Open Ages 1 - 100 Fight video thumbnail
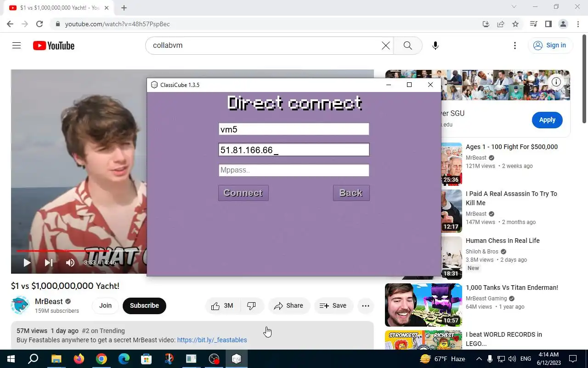This screenshot has height=368, width=588. 452,164
